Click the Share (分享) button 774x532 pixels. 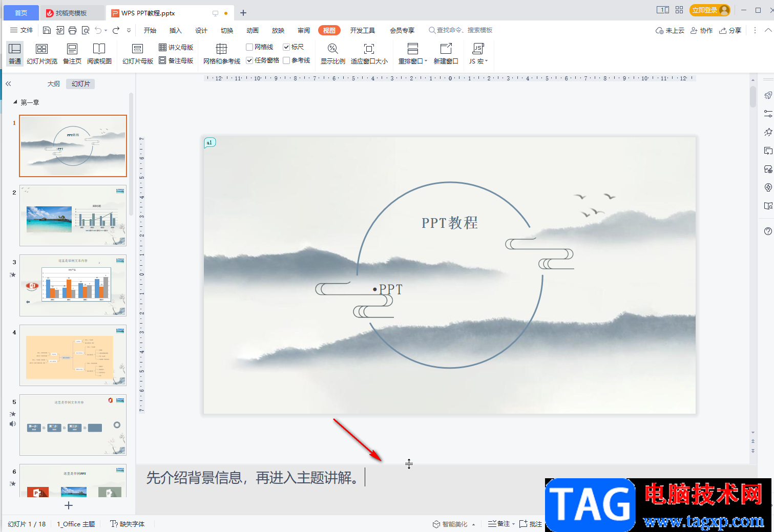pos(730,30)
